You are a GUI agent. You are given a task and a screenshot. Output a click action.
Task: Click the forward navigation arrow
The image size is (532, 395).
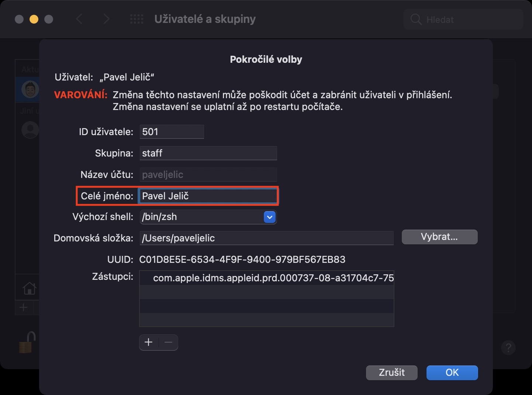tap(106, 19)
